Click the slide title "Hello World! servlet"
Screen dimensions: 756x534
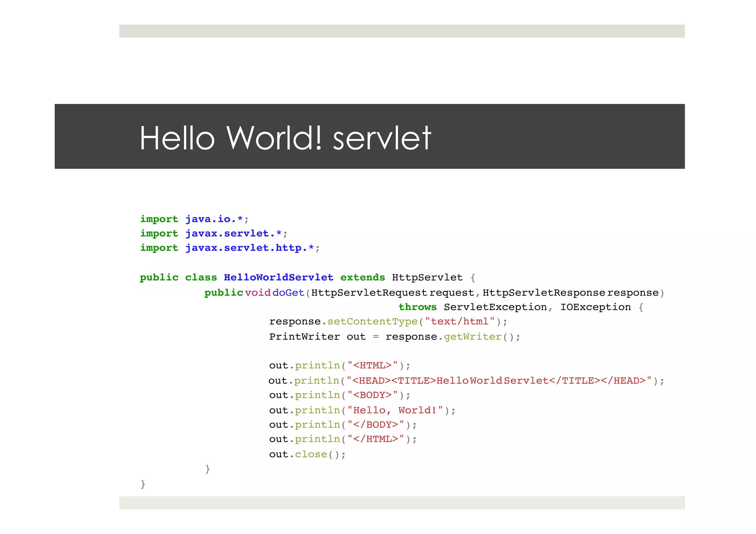(x=285, y=138)
